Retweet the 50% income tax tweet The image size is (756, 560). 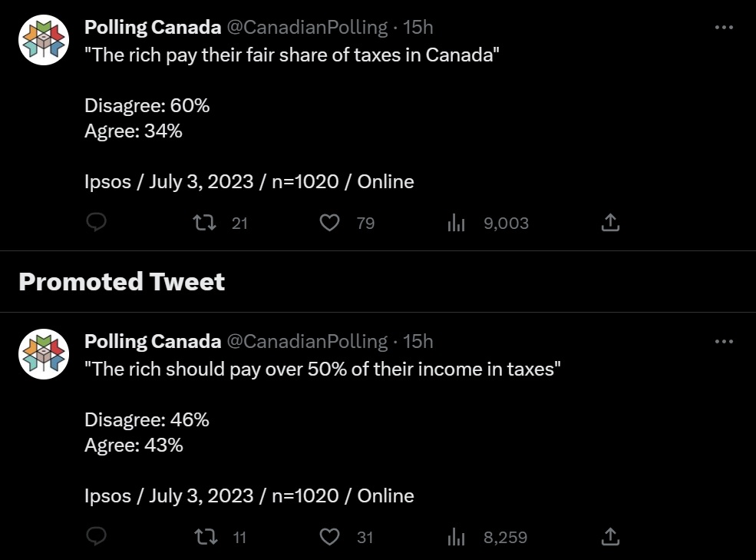coord(203,536)
